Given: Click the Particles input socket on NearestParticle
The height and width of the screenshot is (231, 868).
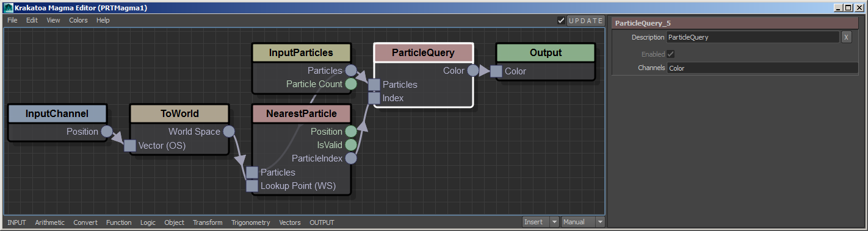Looking at the screenshot, I should coord(252,172).
